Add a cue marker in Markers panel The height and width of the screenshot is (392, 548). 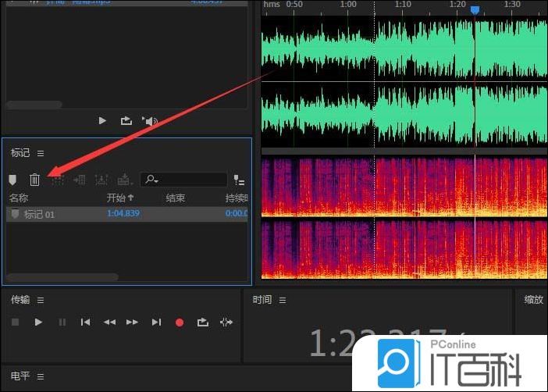(x=12, y=180)
